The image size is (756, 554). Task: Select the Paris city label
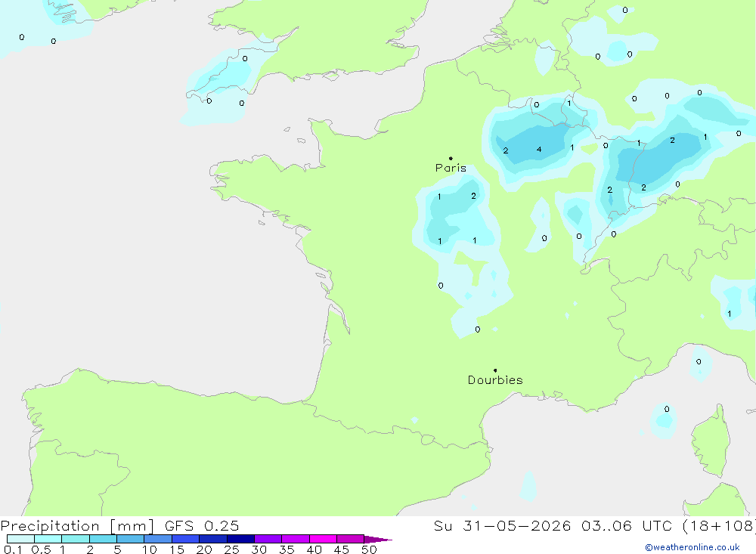coord(451,168)
